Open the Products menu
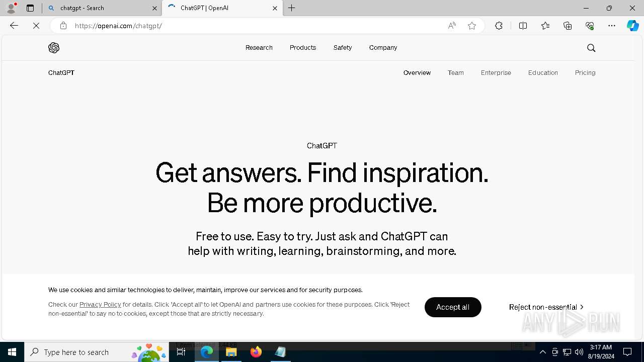 (303, 48)
